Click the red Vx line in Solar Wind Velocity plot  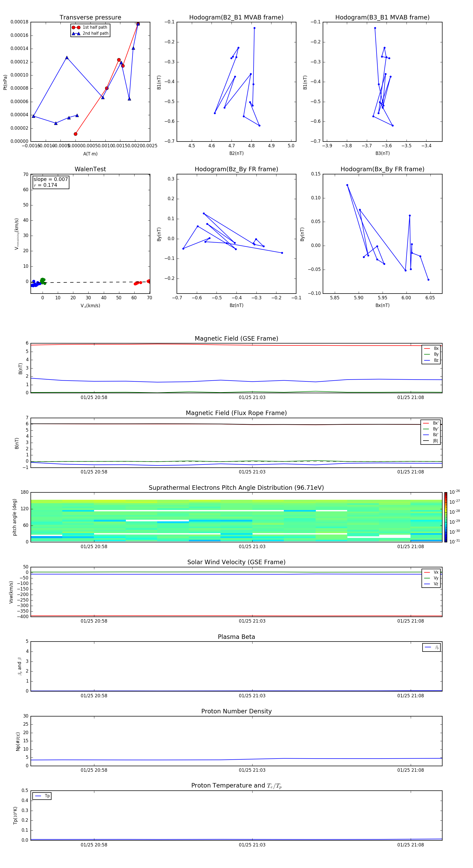[x=236, y=616]
